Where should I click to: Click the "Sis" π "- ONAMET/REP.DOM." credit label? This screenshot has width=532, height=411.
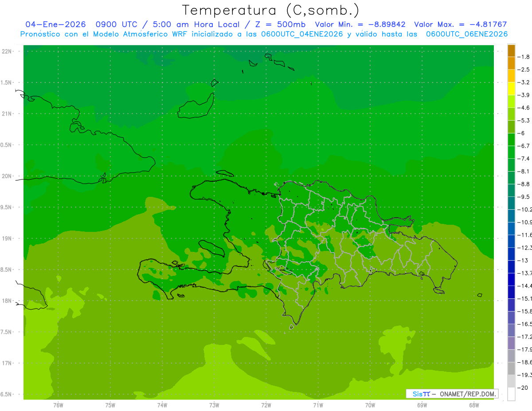click(x=453, y=394)
